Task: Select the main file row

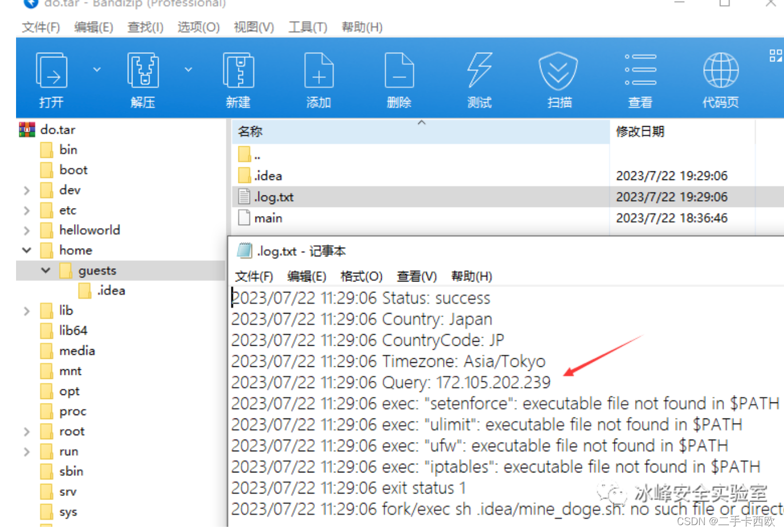Action: [x=421, y=218]
